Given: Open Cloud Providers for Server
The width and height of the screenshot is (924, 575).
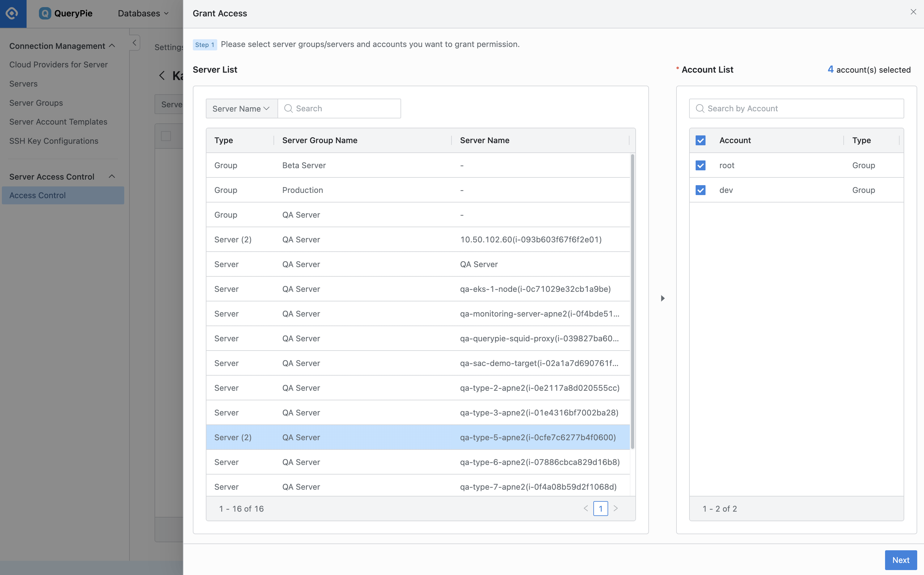Looking at the screenshot, I should click(x=58, y=65).
